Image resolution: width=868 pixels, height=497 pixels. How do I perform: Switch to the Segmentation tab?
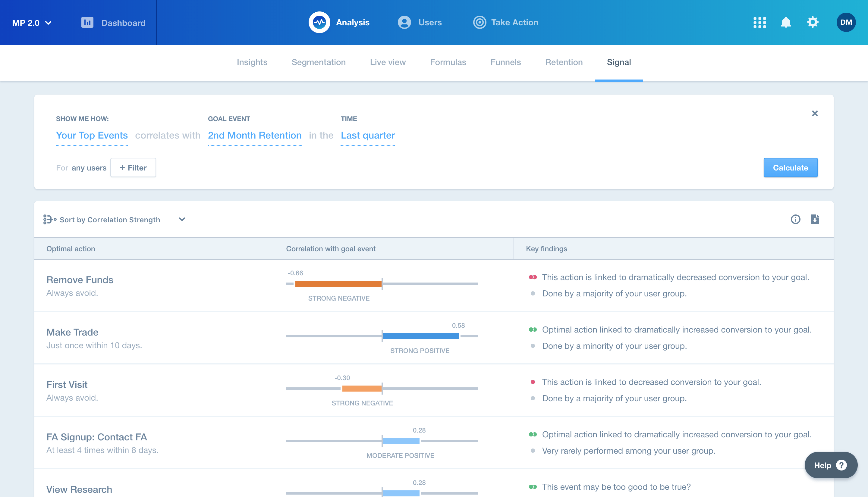[318, 62]
